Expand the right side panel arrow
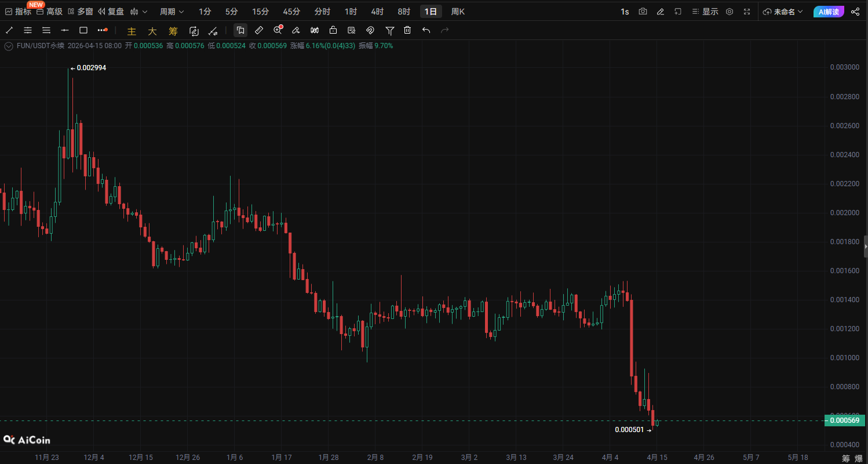The height and width of the screenshot is (464, 868). pyautogui.click(x=866, y=246)
